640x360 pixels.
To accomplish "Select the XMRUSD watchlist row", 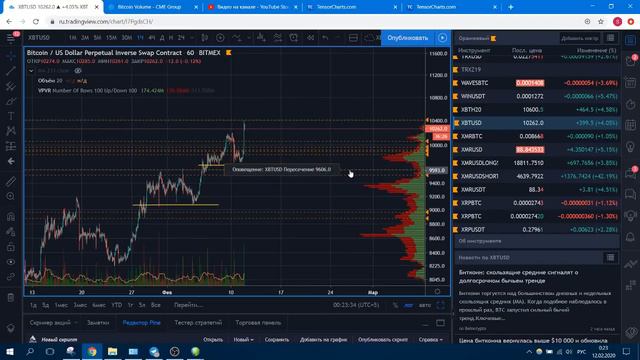I will [536, 150].
